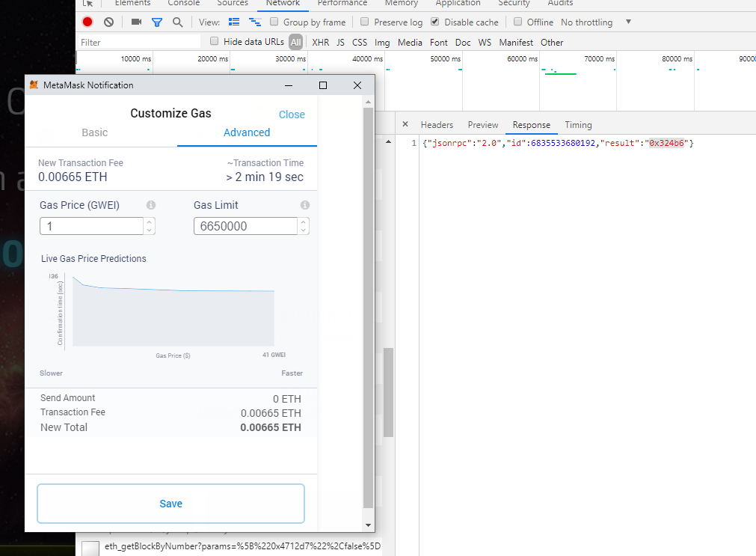
Task: Switch to the Console DevTools tab
Action: pos(184,3)
